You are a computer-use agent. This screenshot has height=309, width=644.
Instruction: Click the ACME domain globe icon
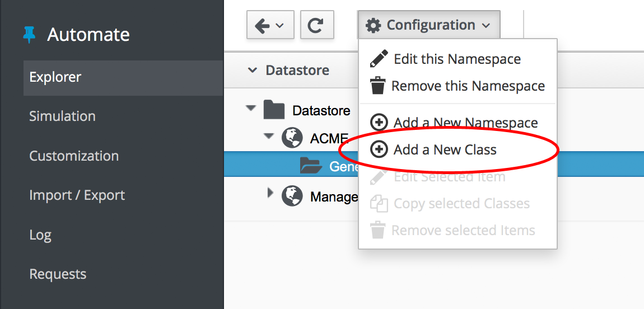click(x=292, y=138)
